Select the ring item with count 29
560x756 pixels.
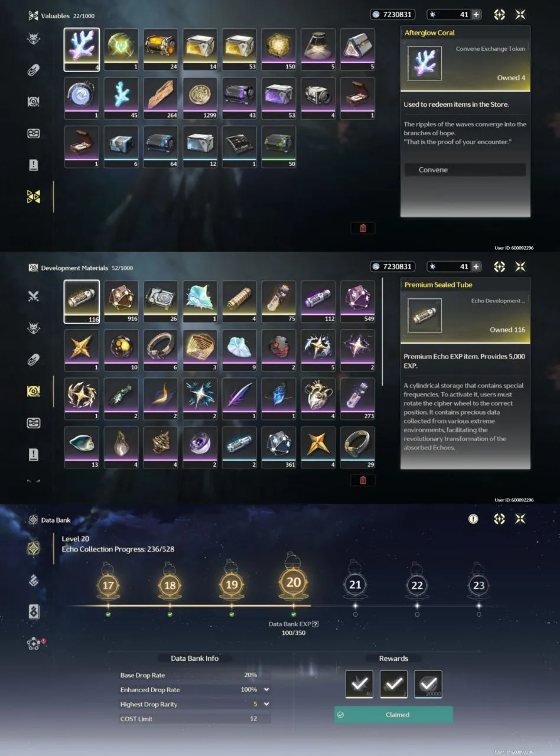[x=358, y=448]
